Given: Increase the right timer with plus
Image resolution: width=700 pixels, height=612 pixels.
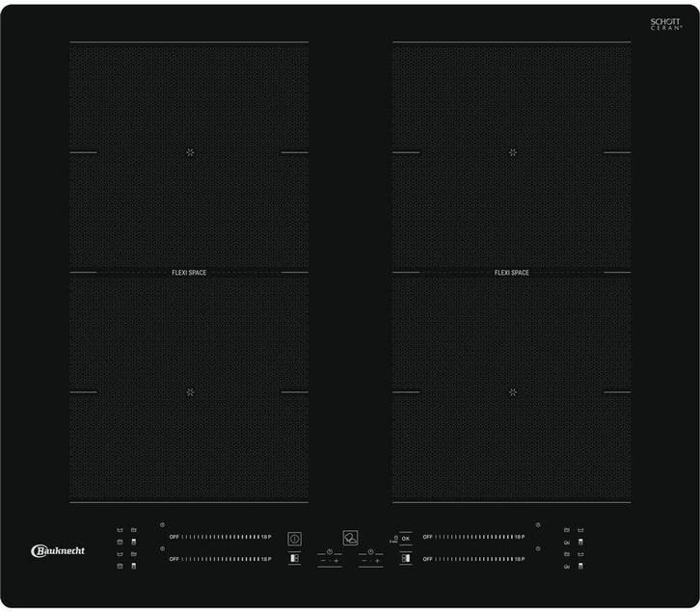Looking at the screenshot, I should coord(377,561).
